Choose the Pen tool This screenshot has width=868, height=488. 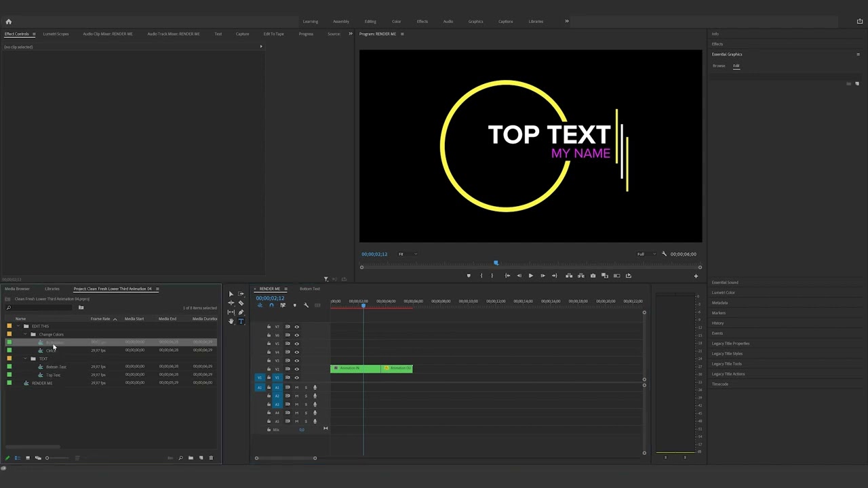pos(241,312)
